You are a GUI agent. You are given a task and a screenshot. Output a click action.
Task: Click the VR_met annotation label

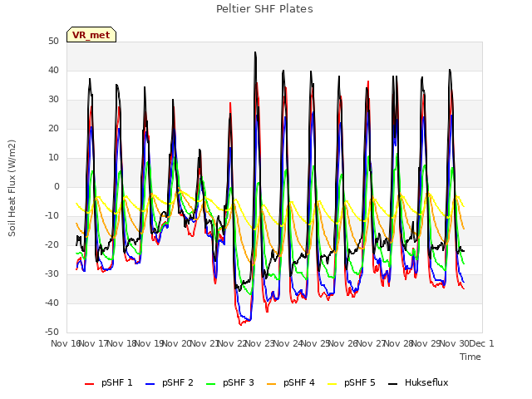pyautogui.click(x=91, y=35)
